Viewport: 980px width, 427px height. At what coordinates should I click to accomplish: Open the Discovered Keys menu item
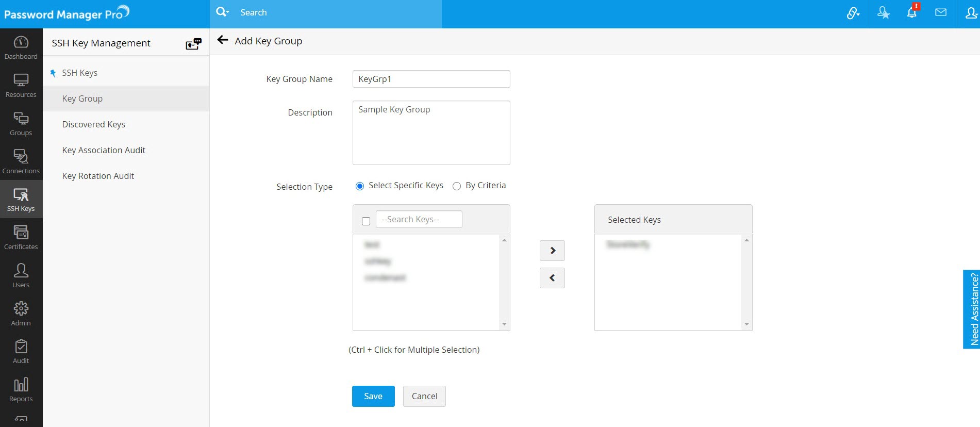pyautogui.click(x=93, y=124)
